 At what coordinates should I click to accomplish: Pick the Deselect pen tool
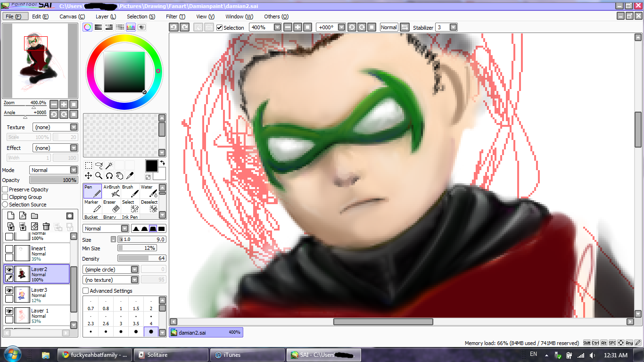(x=149, y=206)
